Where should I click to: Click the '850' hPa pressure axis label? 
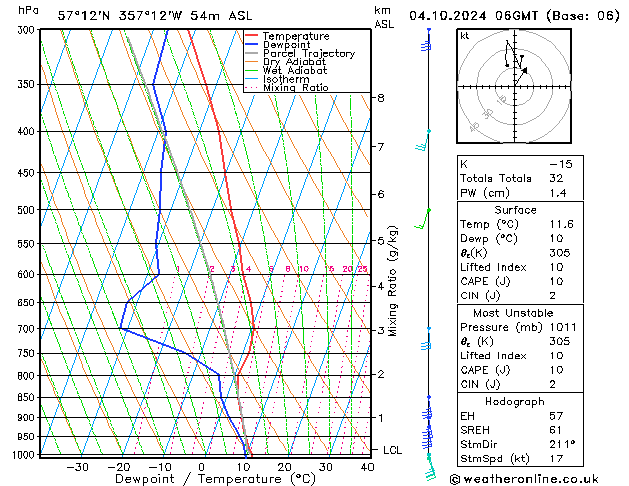pyautogui.click(x=28, y=397)
